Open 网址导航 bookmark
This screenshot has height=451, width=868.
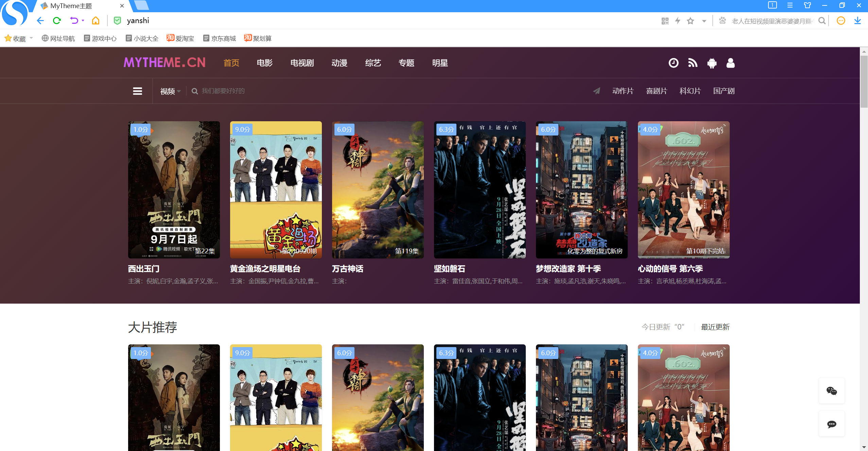(x=58, y=38)
